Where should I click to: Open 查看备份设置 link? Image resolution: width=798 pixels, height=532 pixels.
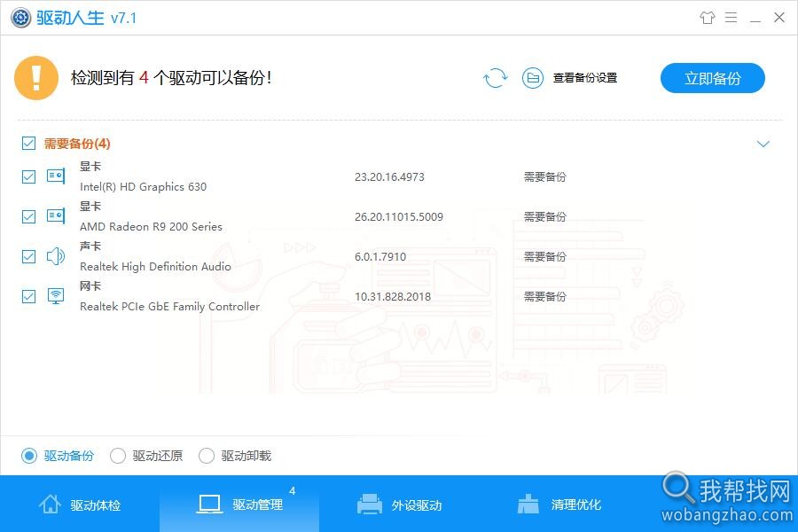coord(585,78)
